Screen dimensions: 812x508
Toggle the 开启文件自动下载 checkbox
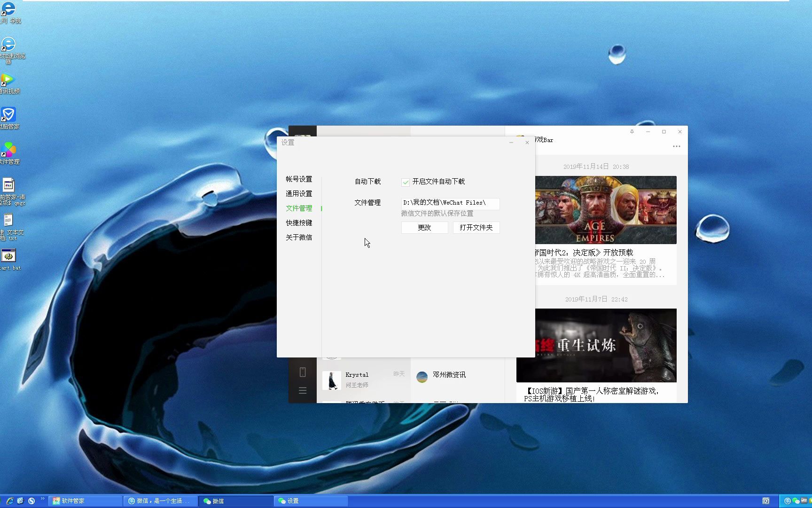coord(406,182)
